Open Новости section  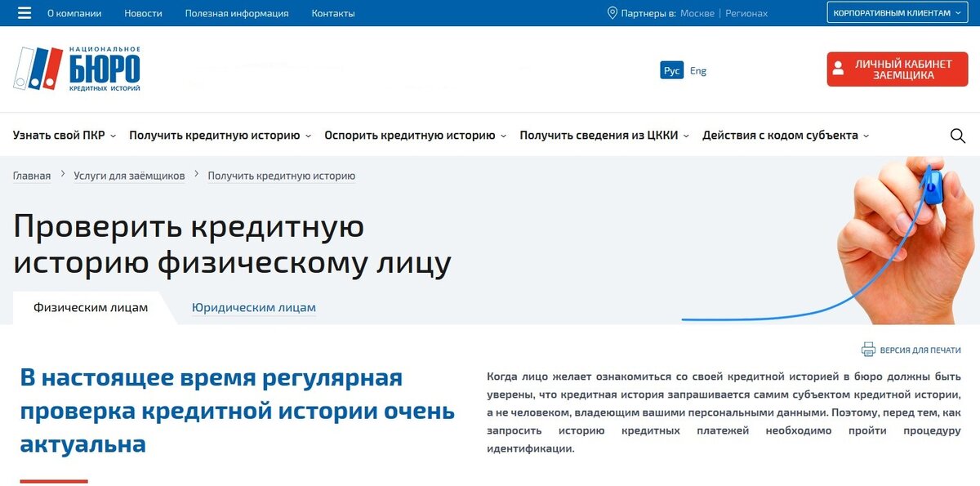(x=143, y=13)
